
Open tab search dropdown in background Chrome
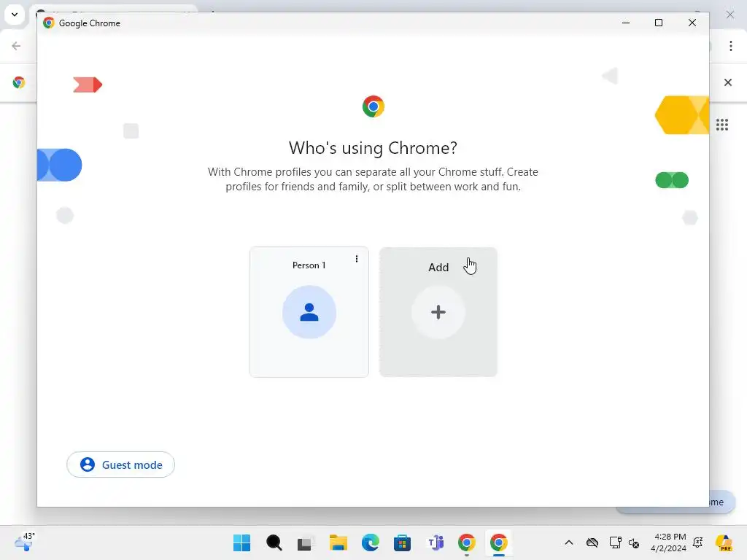[15, 15]
